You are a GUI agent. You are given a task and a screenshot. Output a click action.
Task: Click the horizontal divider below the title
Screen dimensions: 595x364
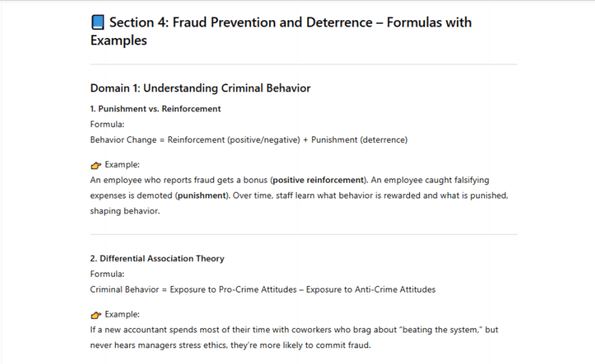pyautogui.click(x=303, y=64)
